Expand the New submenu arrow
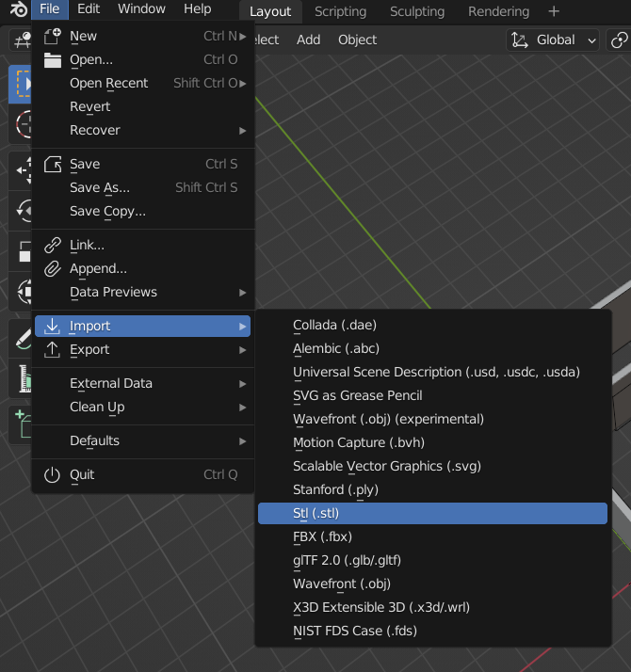Screen dimensions: 631x672 click(243, 37)
